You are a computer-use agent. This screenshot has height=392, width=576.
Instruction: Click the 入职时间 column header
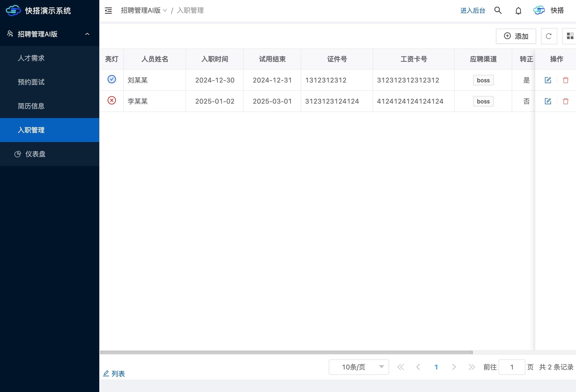tap(215, 59)
